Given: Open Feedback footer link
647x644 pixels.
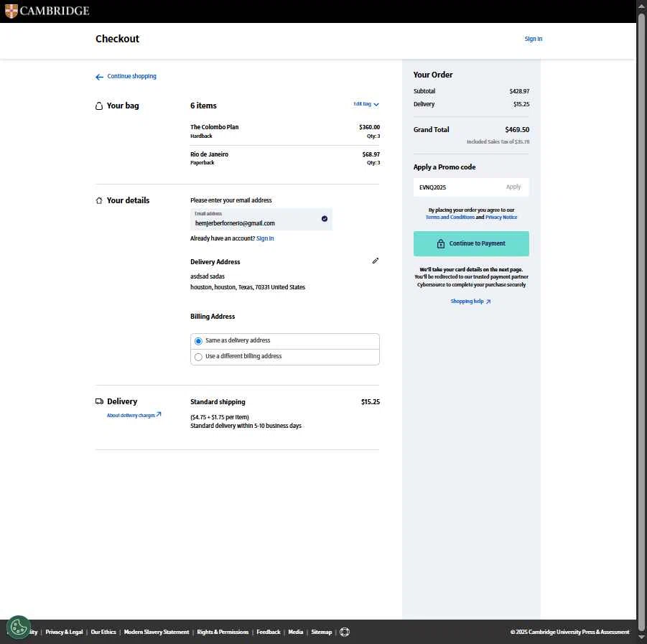Looking at the screenshot, I should pos(269,632).
